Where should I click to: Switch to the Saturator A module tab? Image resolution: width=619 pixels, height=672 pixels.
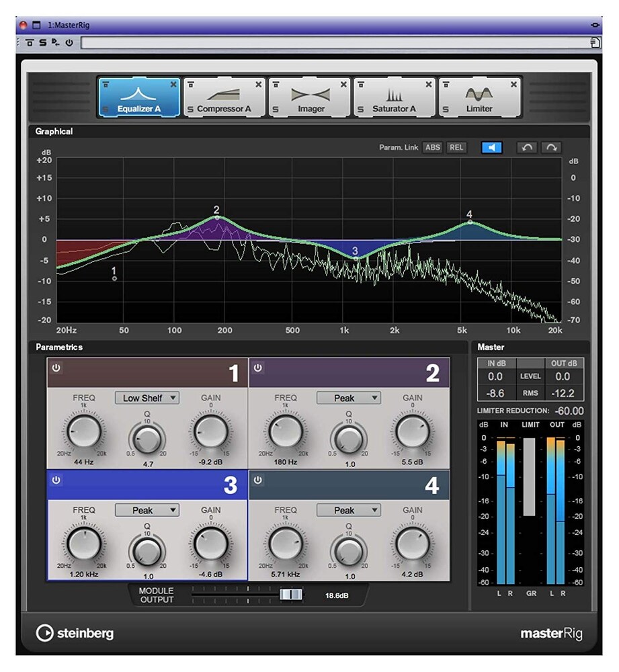[x=395, y=97]
